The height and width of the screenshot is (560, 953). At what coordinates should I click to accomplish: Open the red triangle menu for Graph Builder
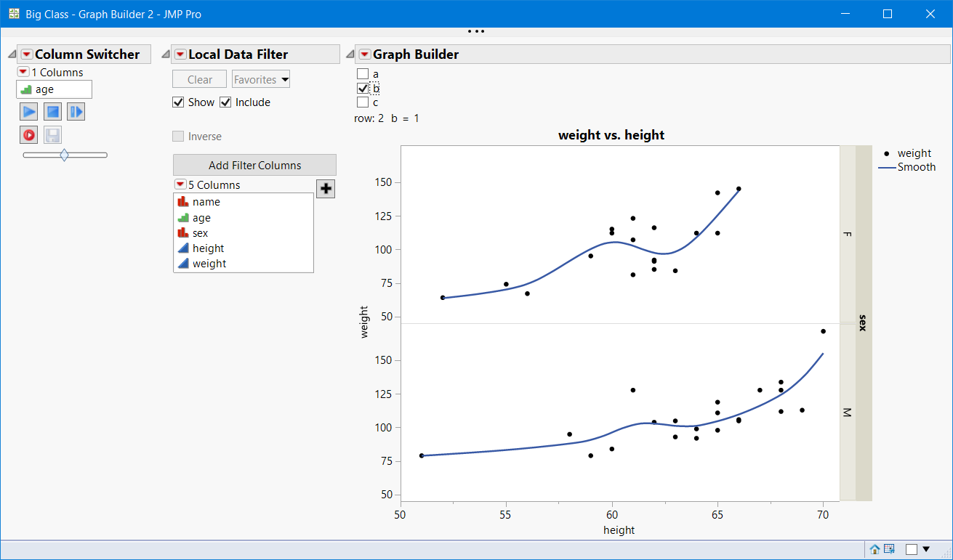364,54
